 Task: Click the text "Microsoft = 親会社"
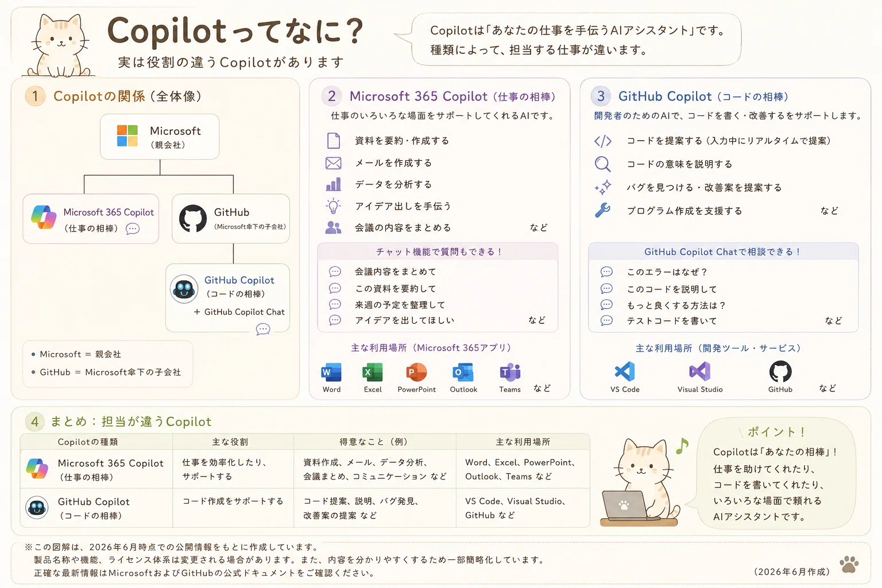(x=80, y=354)
